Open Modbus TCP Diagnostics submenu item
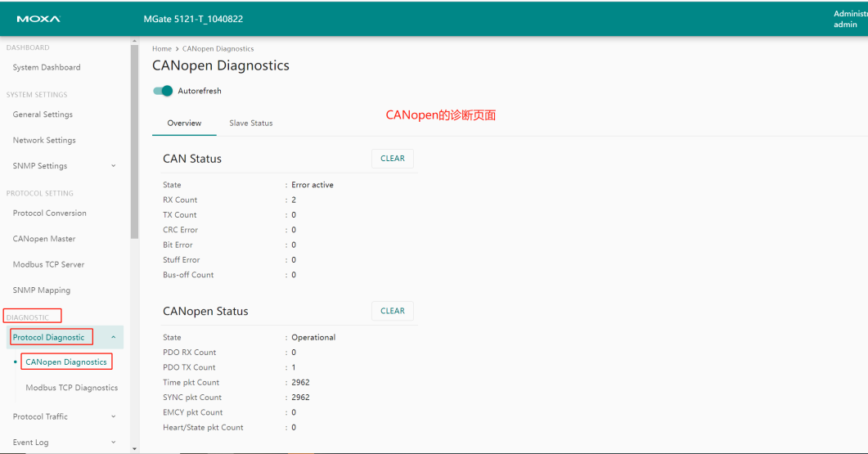 point(71,388)
